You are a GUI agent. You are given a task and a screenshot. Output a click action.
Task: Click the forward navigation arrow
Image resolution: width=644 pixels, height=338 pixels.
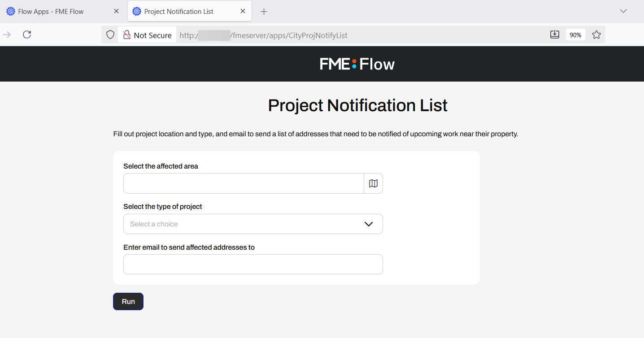coord(7,35)
